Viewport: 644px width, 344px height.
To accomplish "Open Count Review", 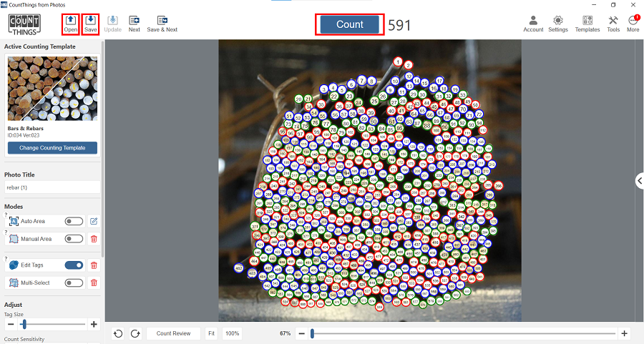I will coord(173,333).
